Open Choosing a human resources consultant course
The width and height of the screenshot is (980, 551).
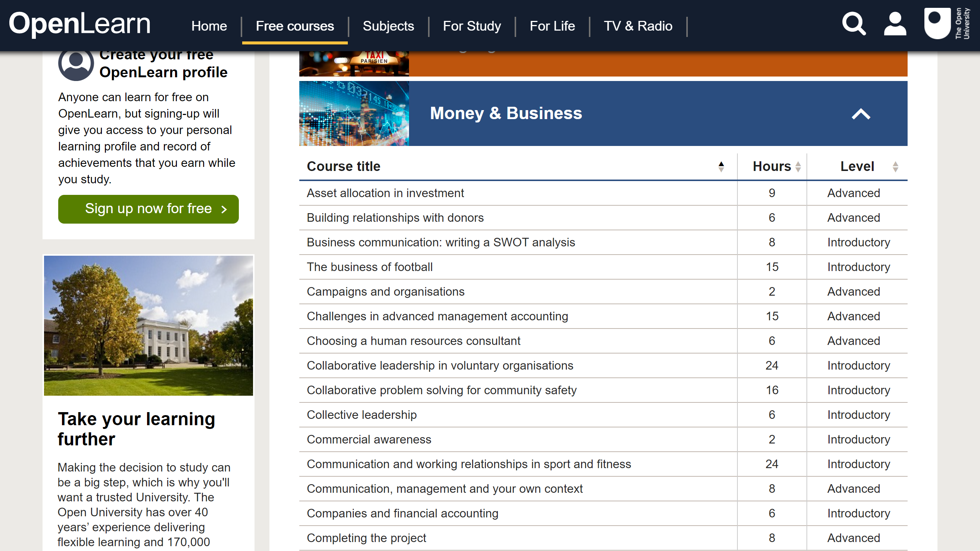tap(413, 341)
